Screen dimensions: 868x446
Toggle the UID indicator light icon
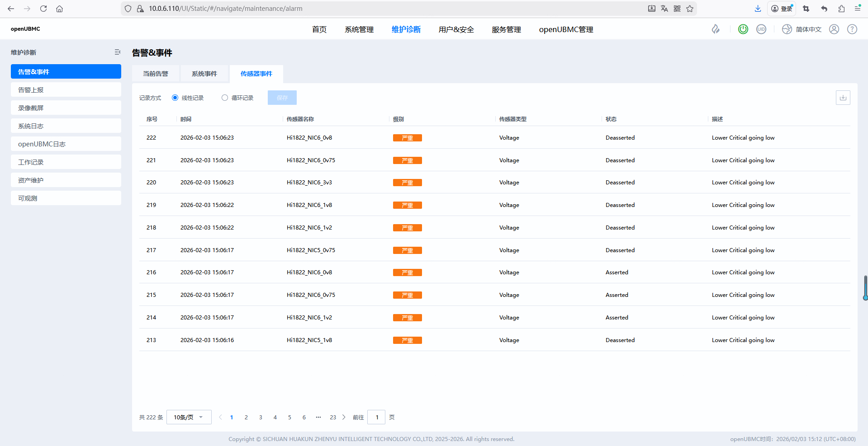(761, 29)
